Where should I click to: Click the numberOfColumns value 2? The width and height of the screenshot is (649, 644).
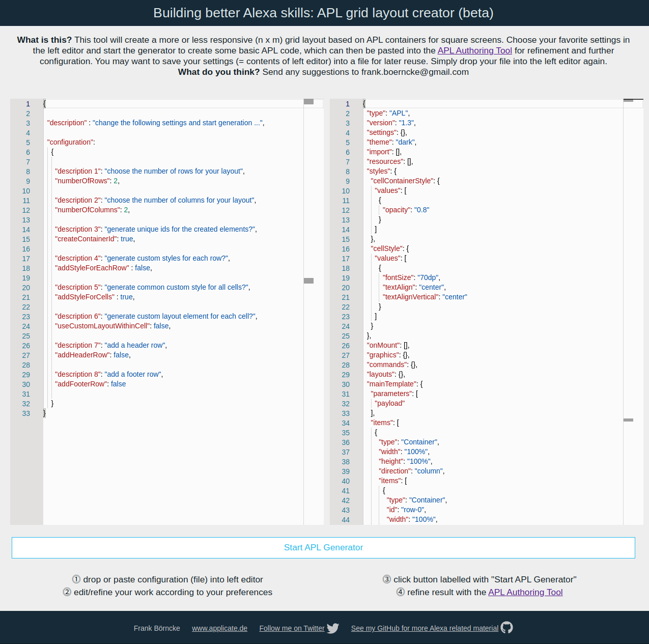126,210
